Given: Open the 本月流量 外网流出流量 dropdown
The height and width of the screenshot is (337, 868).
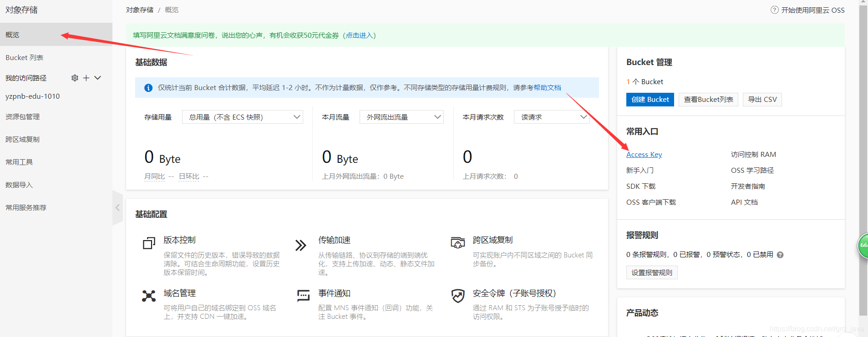Looking at the screenshot, I should [x=401, y=117].
